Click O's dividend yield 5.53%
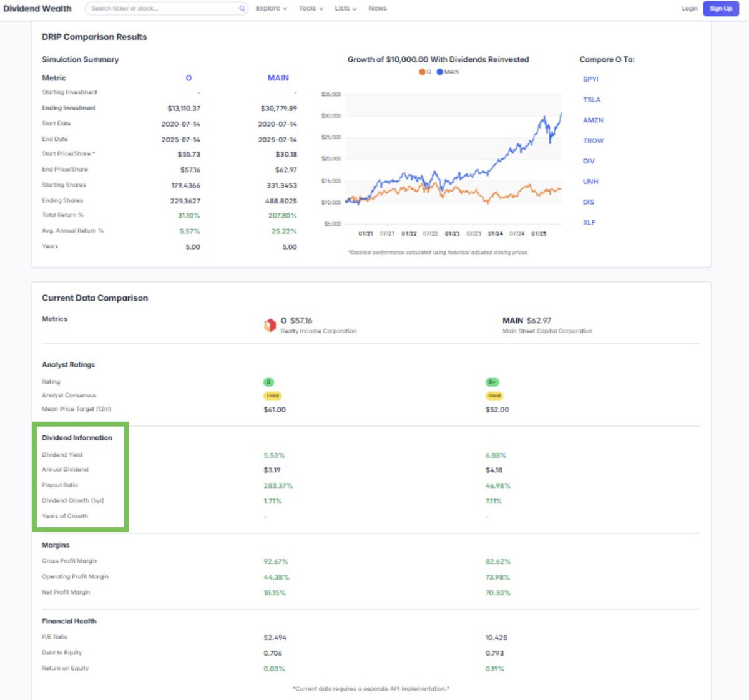749x700 pixels. click(274, 455)
